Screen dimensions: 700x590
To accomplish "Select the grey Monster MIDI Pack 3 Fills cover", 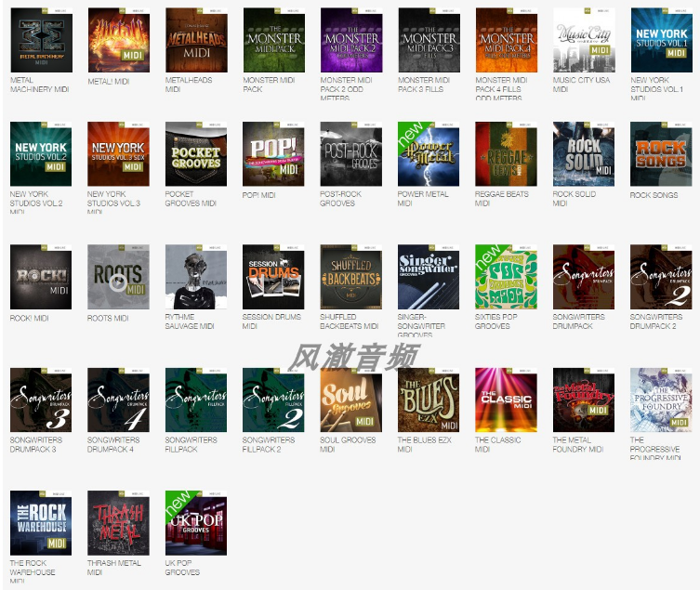I will point(429,40).
